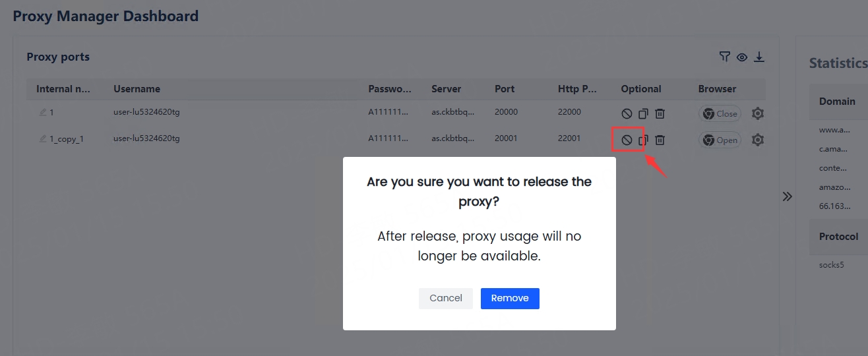Expand the panel with double chevron arrow
The image size is (868, 356).
point(787,196)
